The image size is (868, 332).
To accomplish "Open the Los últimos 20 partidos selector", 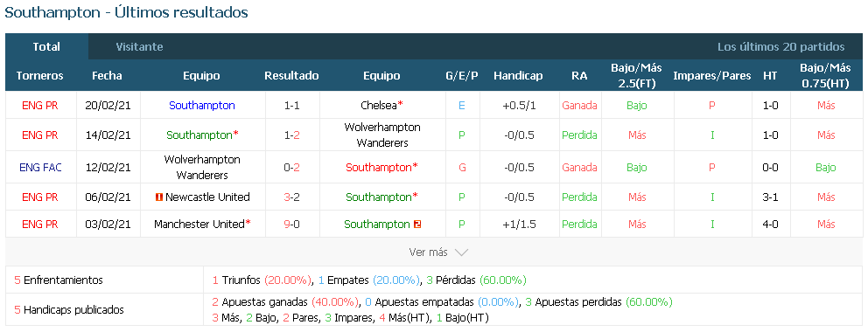I will [781, 47].
